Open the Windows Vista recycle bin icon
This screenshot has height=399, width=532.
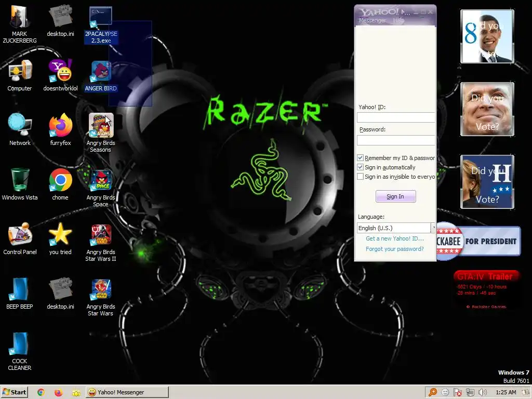[20, 184]
